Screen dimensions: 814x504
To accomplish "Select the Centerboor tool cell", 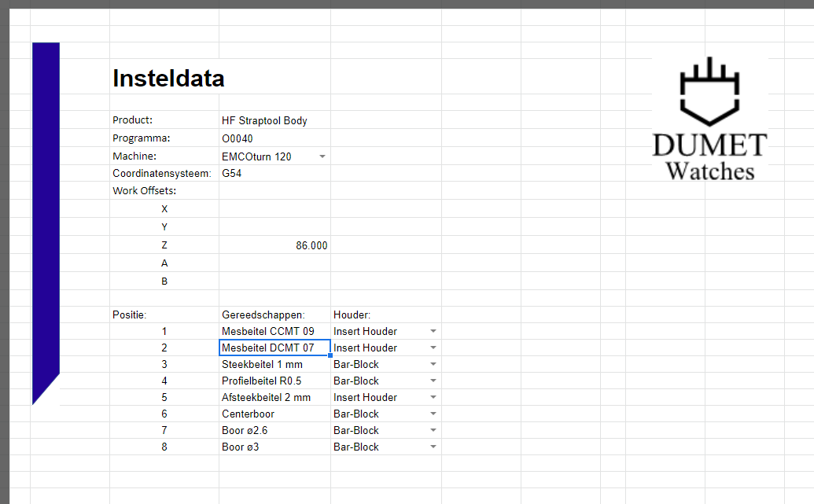I will point(274,414).
